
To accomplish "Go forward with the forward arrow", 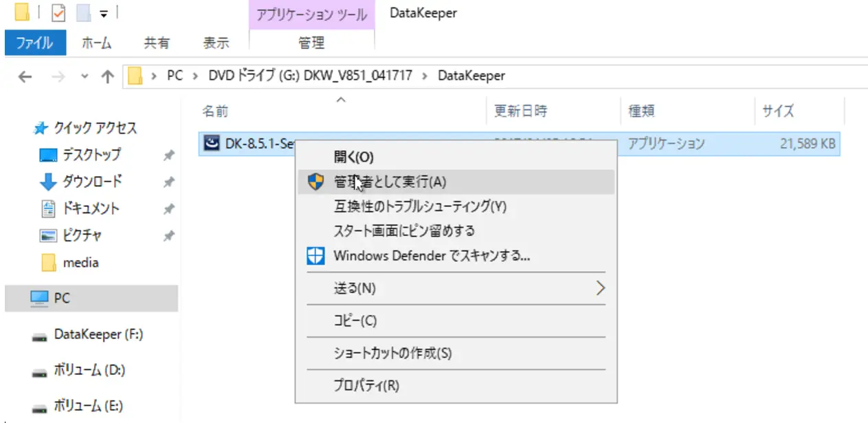I will (x=58, y=76).
